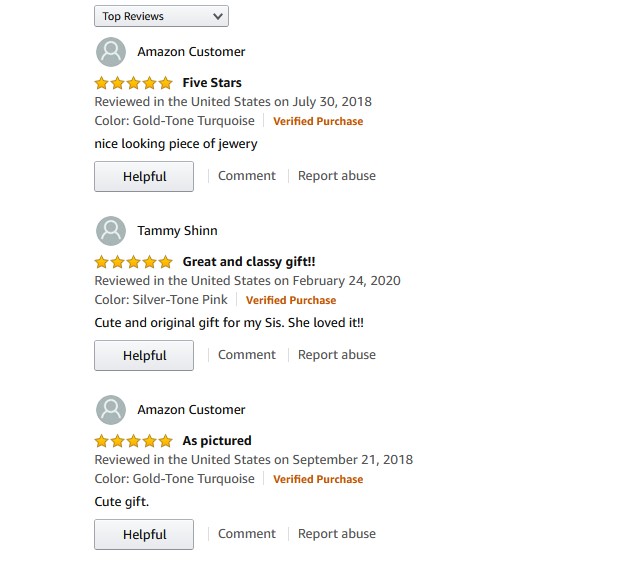Click the stars beside 'Great and classy gift!!'
633x563 pixels.
pos(134,262)
